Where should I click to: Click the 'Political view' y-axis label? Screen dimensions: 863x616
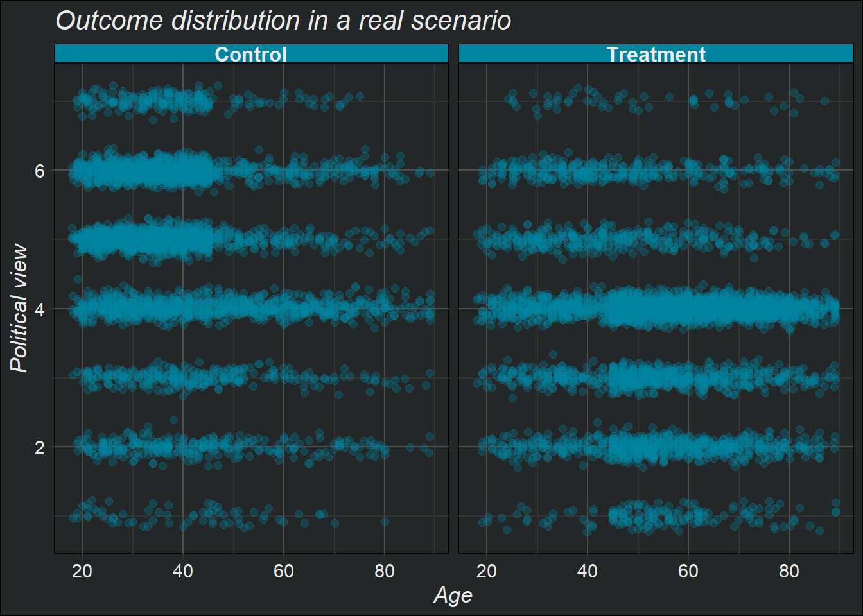click(19, 308)
